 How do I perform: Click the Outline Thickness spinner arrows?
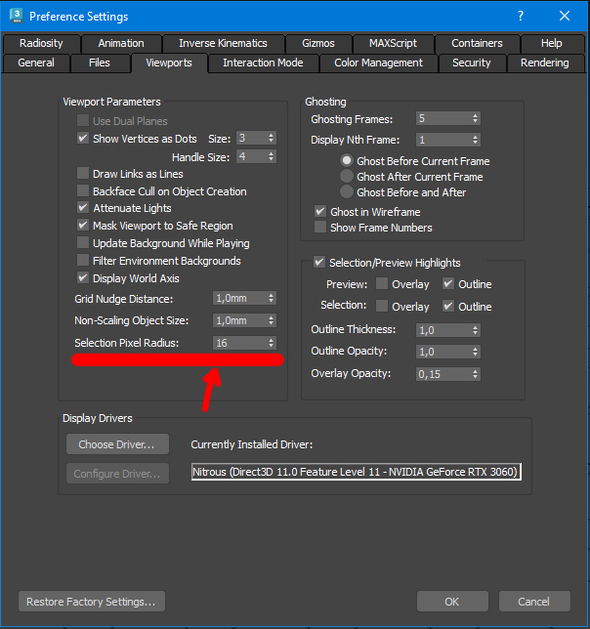coord(475,330)
